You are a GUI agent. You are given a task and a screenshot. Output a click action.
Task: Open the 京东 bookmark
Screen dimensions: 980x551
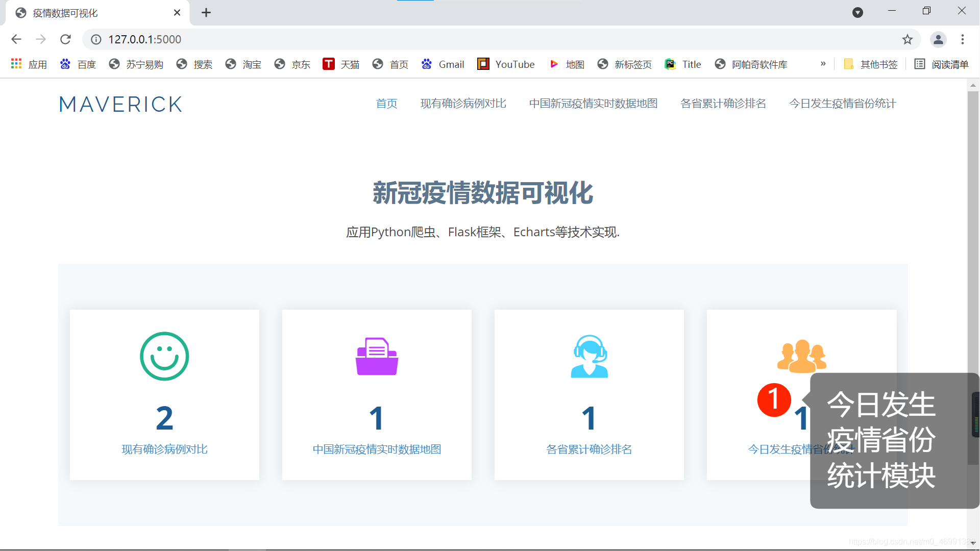(292, 64)
